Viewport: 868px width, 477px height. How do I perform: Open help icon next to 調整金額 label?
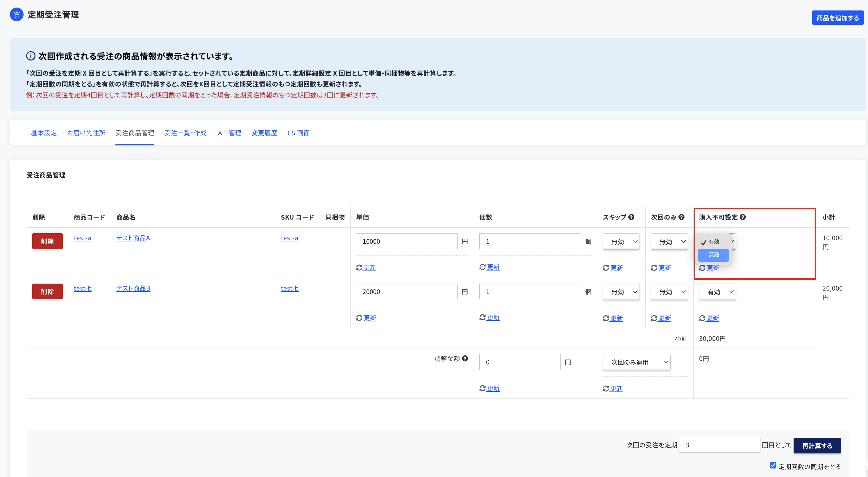point(465,359)
